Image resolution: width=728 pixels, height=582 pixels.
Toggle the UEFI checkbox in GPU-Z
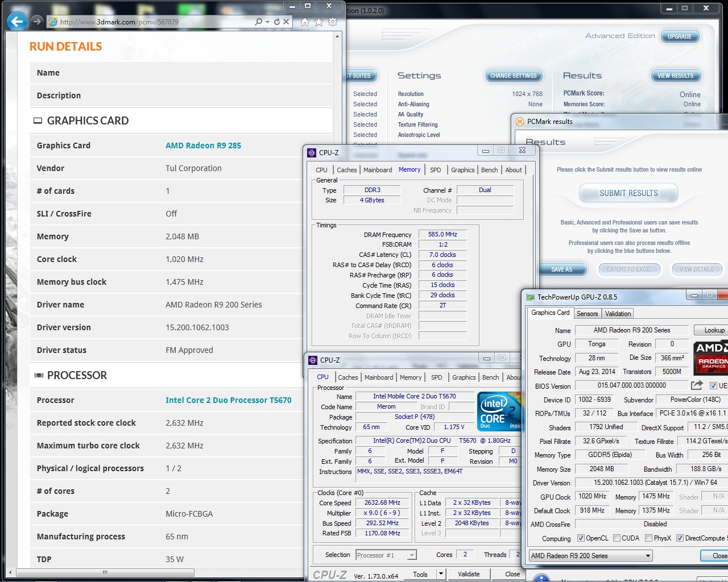[713, 385]
